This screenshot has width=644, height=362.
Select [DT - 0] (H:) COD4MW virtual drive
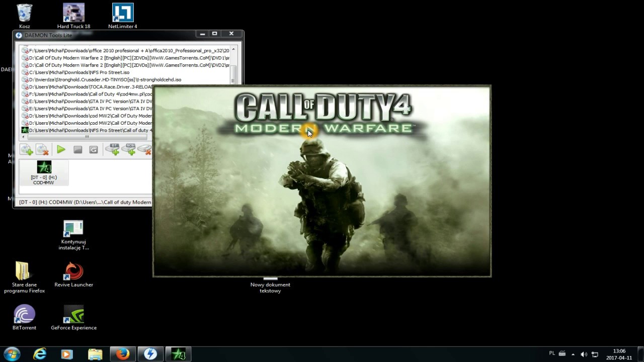pyautogui.click(x=44, y=173)
